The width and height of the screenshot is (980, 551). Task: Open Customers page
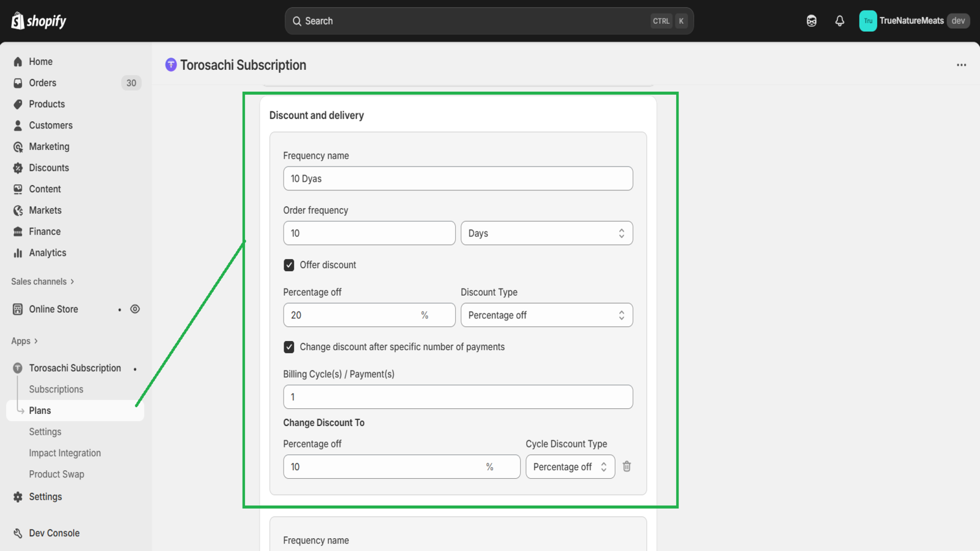tap(51, 126)
